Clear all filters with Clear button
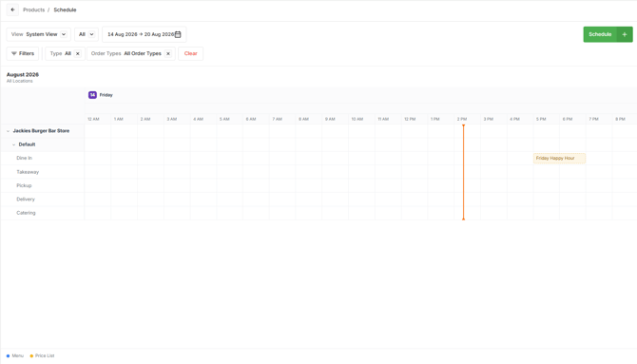This screenshot has width=637, height=364. click(x=190, y=53)
